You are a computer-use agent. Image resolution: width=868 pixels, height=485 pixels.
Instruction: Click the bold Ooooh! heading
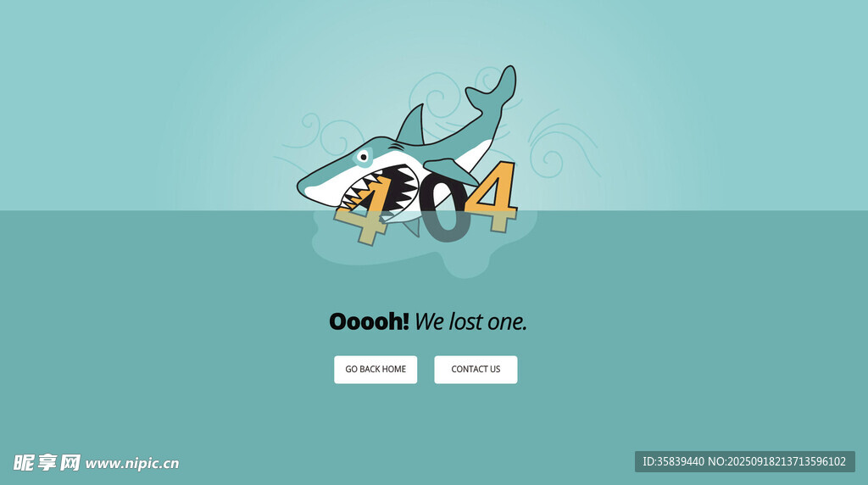point(369,321)
